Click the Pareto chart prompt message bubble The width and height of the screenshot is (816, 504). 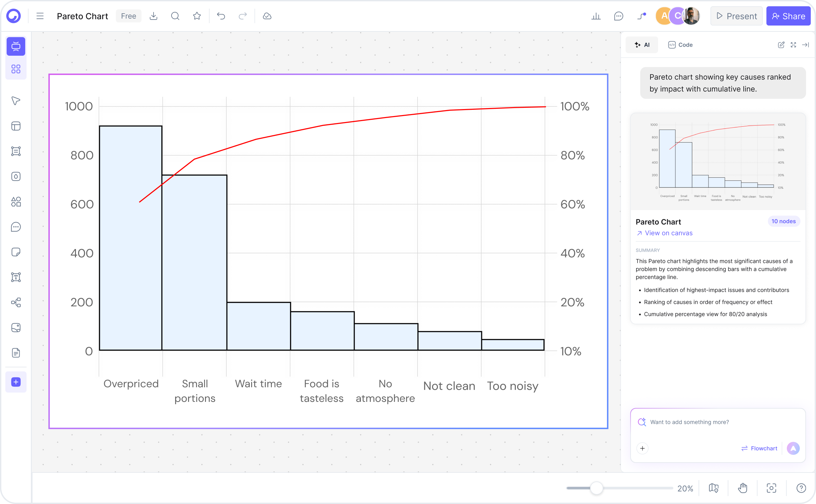pos(723,83)
